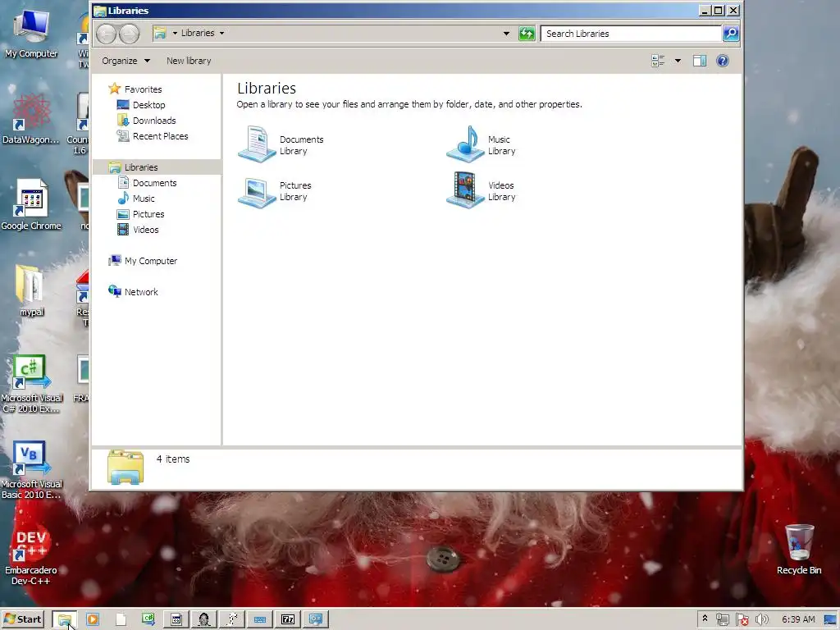Open dropdown arrow after Libraries breadcrumb
The image size is (840, 630).
click(x=221, y=33)
